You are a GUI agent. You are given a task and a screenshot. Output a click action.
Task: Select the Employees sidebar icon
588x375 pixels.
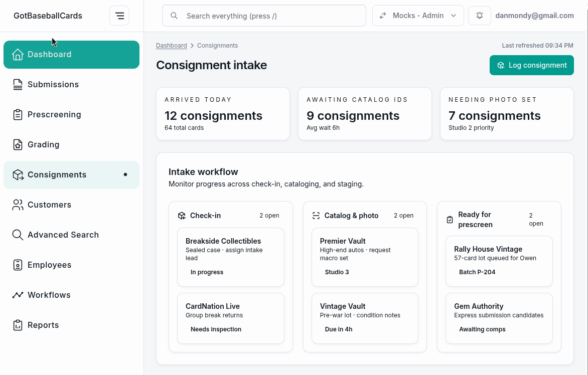coord(18,265)
